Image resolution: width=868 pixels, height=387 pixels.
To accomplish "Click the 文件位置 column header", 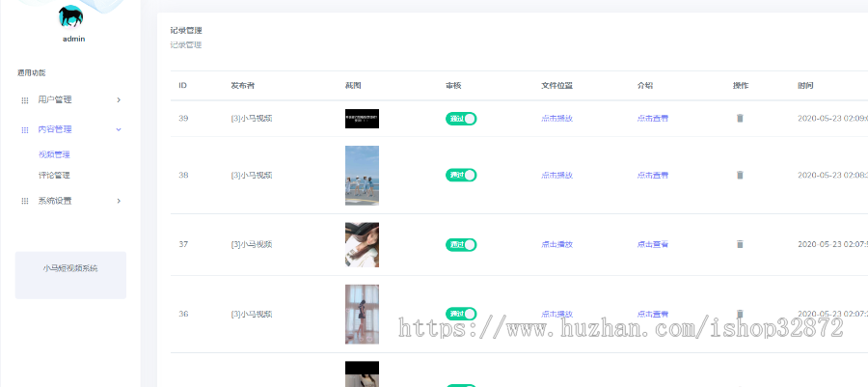I will (556, 86).
